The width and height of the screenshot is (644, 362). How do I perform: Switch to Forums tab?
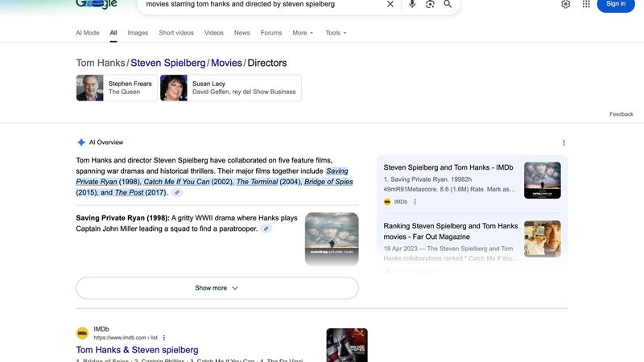click(271, 33)
